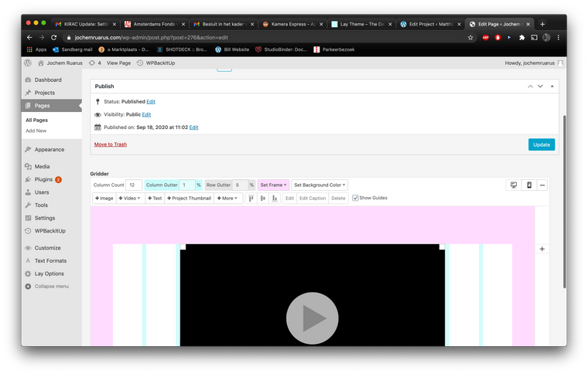Image resolution: width=588 pixels, height=374 pixels.
Task: Open the Video dropdown in Gridder toolbar
Action: (129, 199)
